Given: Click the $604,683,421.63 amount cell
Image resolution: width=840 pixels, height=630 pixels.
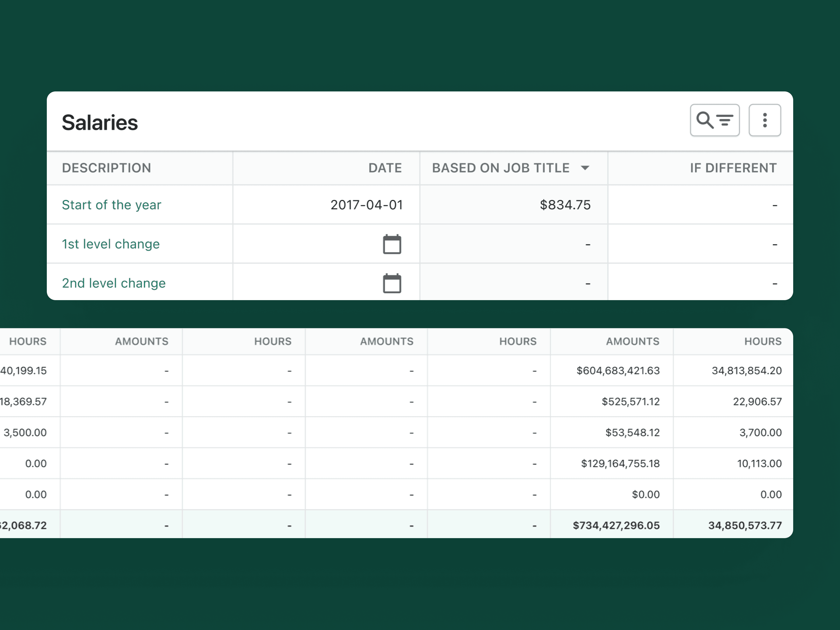Looking at the screenshot, I should pos(618,371).
